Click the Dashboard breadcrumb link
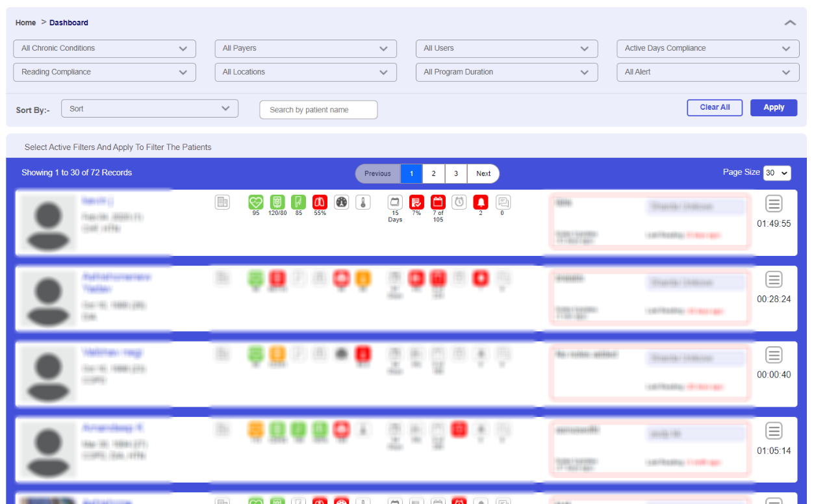 [x=69, y=23]
